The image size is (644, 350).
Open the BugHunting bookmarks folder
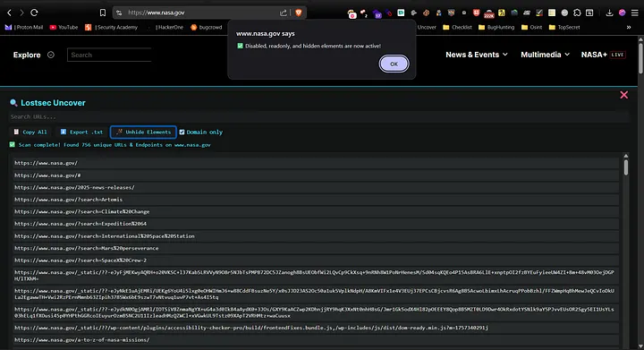click(496, 27)
